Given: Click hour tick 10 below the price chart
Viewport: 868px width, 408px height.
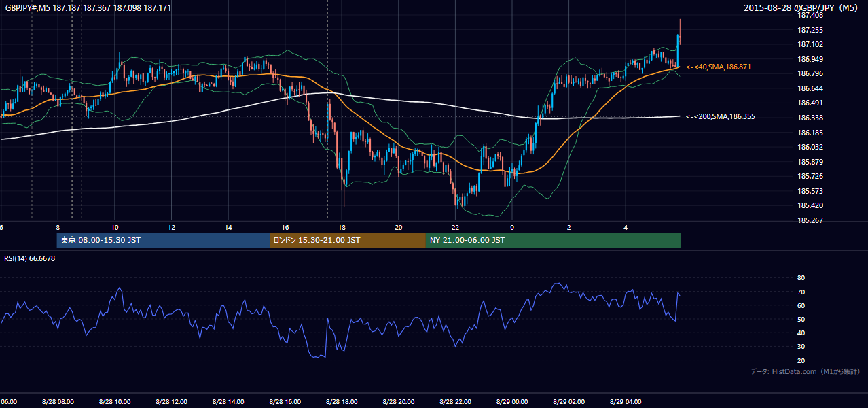Looking at the screenshot, I should pyautogui.click(x=115, y=227).
